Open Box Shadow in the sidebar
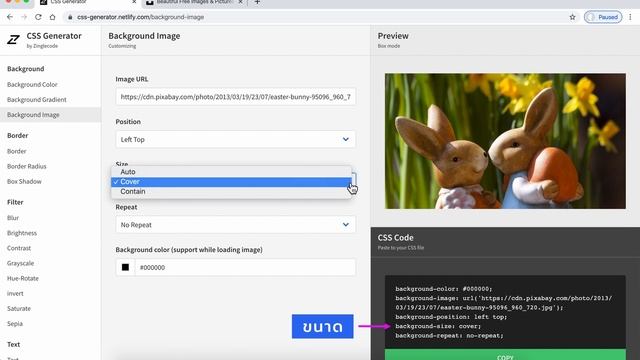640x360 pixels. coord(24,181)
